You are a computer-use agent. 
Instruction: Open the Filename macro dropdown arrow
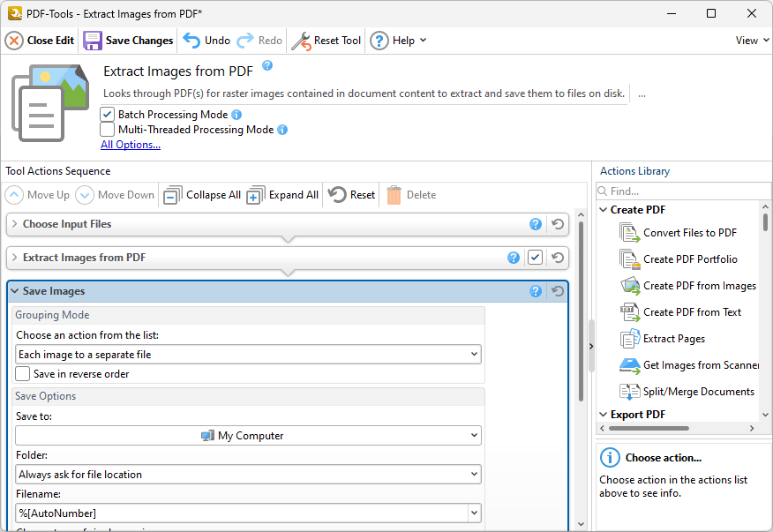point(474,513)
